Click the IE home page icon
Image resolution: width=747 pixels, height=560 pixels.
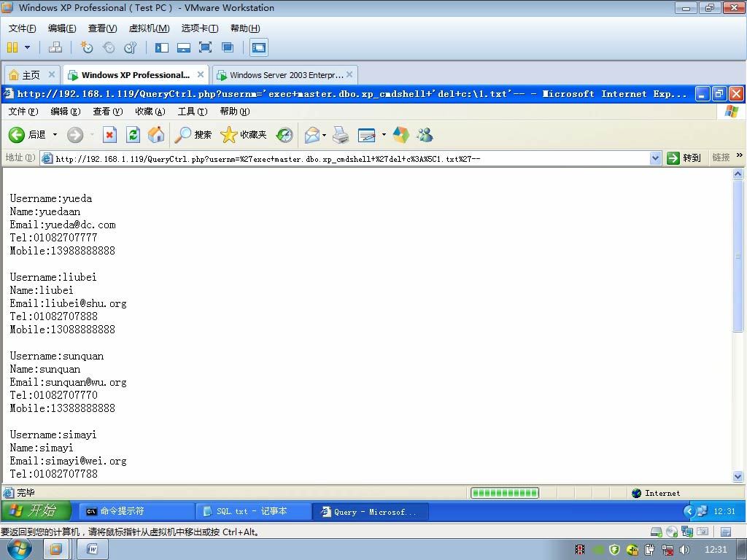tap(156, 135)
